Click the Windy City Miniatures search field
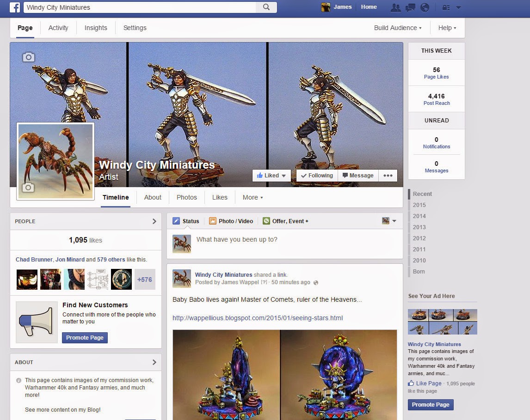This screenshot has height=420, width=530. coord(140,7)
